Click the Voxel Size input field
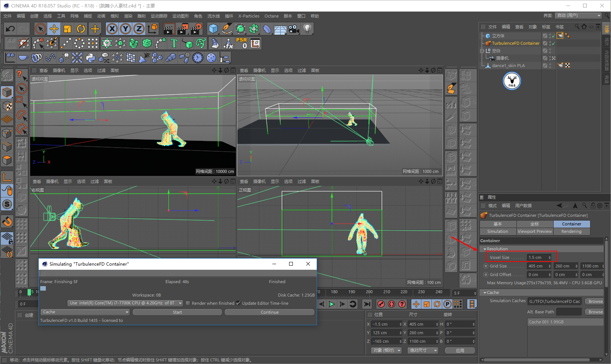This screenshot has width=611, height=364. 539,257
